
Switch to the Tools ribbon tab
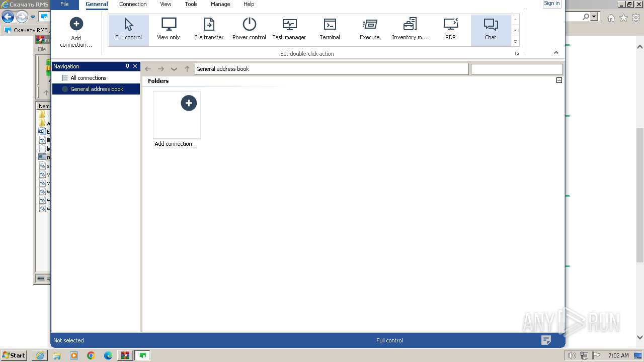pos(191,4)
